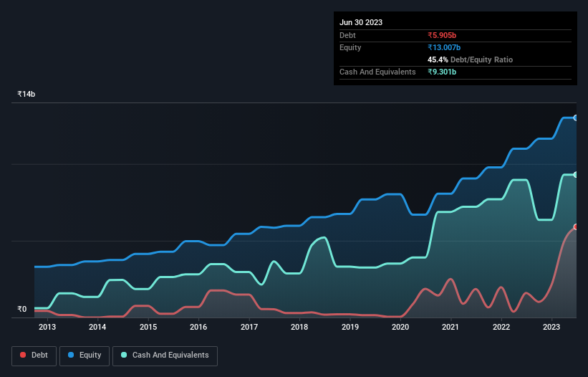Toggle the Debt series legend button
This screenshot has height=377, width=588.
[x=34, y=355]
